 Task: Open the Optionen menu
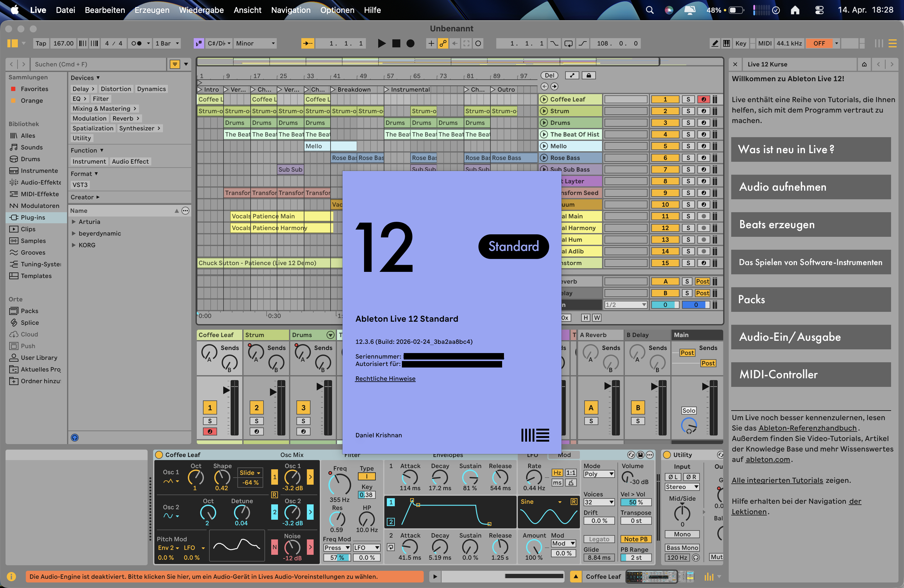click(x=336, y=10)
